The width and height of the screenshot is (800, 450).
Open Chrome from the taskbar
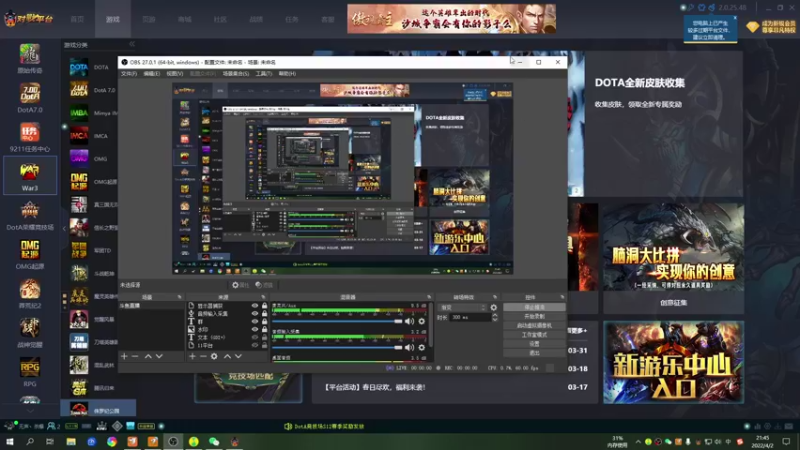112,441
